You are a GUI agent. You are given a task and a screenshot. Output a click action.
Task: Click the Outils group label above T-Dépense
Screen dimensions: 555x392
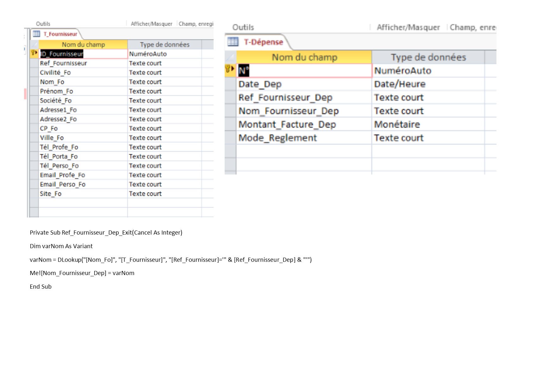243,28
